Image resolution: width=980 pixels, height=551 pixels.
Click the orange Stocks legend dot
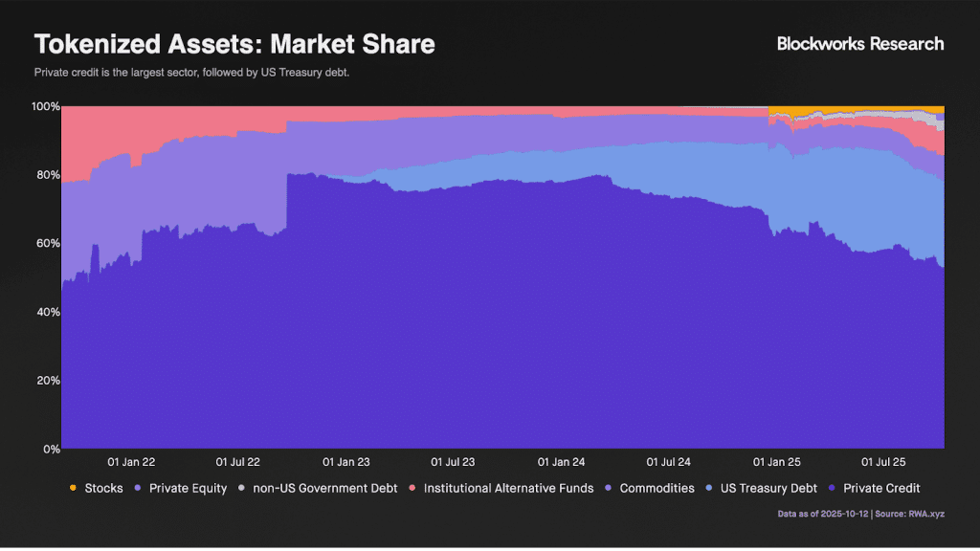tap(73, 489)
